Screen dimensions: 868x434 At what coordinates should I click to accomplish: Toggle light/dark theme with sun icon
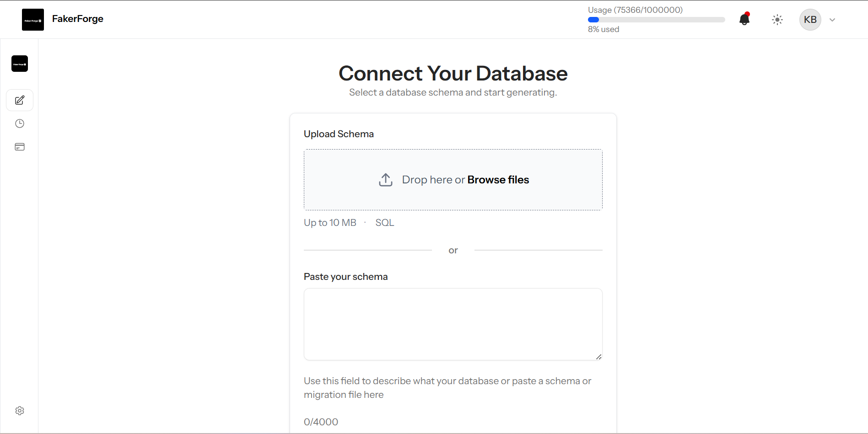pyautogui.click(x=776, y=20)
